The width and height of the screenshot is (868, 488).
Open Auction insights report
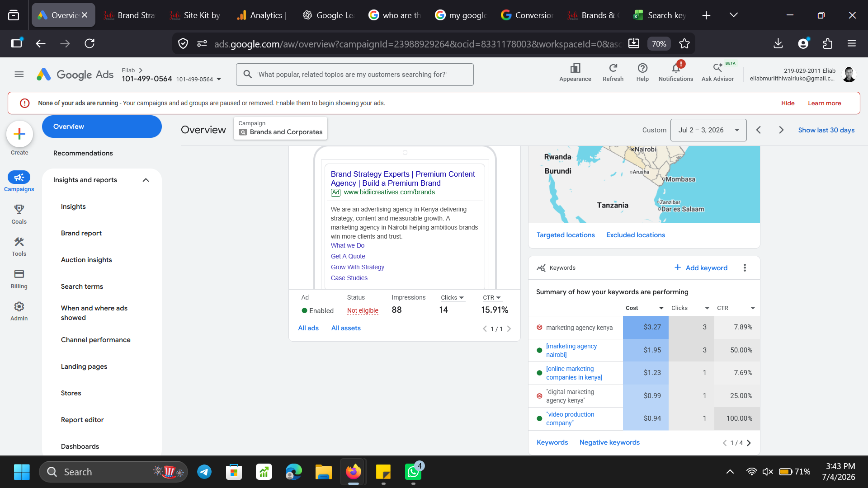86,260
